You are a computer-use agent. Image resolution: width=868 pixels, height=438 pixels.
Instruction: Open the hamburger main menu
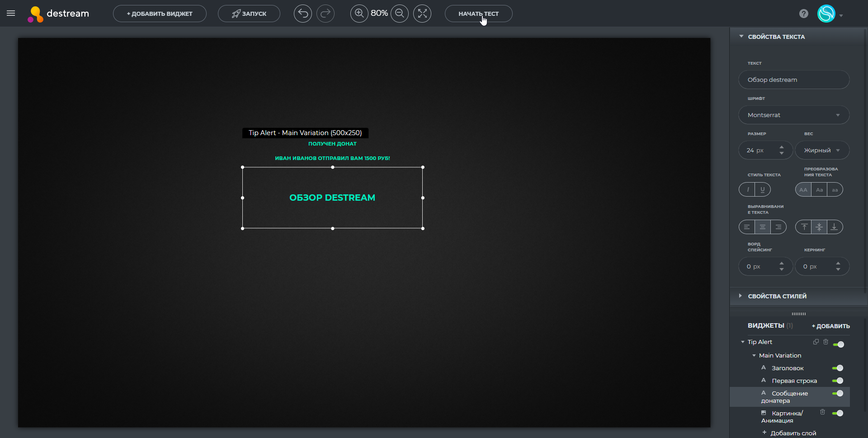(x=11, y=14)
